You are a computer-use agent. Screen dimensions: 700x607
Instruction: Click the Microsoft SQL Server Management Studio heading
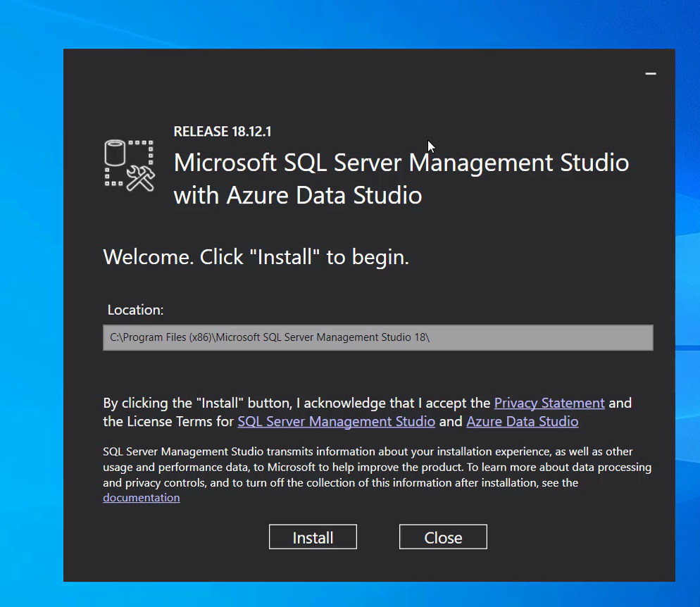(401, 163)
